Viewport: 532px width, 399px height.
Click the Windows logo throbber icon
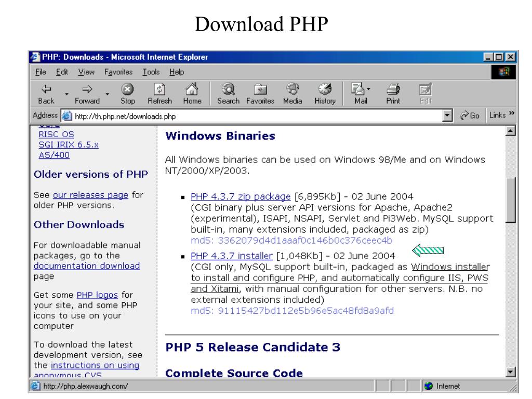[504, 72]
